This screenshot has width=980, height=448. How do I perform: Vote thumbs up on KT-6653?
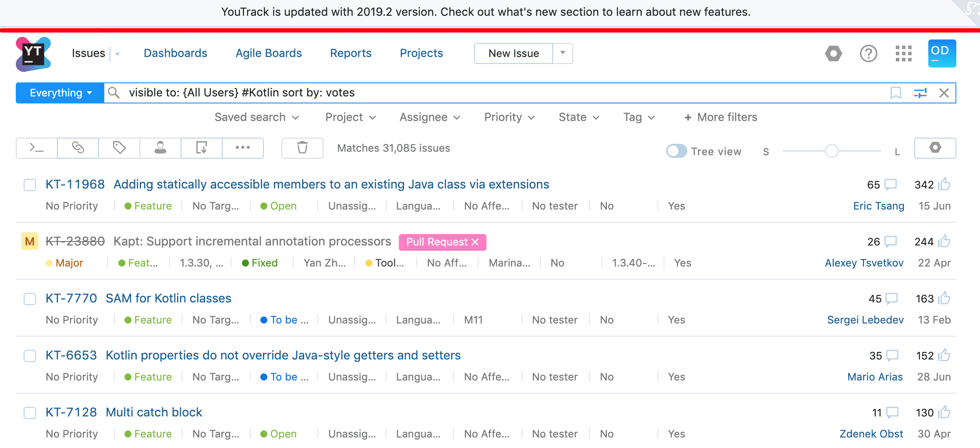click(944, 355)
